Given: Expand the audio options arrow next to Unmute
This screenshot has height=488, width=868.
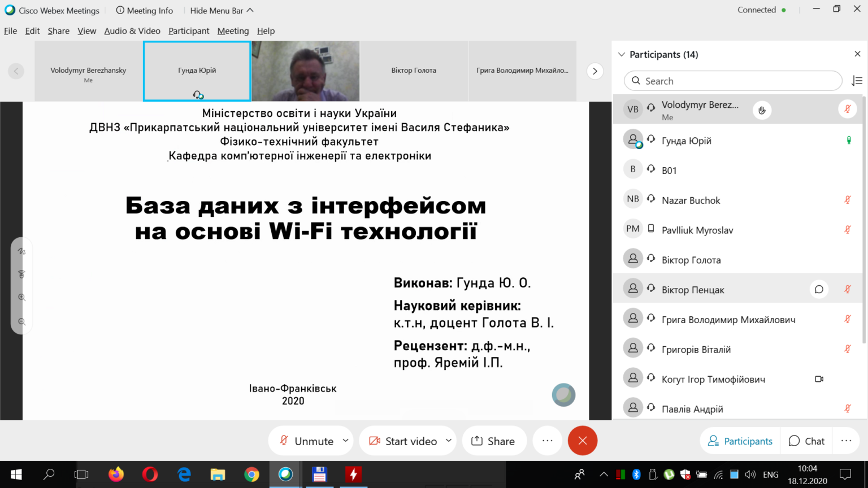Looking at the screenshot, I should coord(345,441).
